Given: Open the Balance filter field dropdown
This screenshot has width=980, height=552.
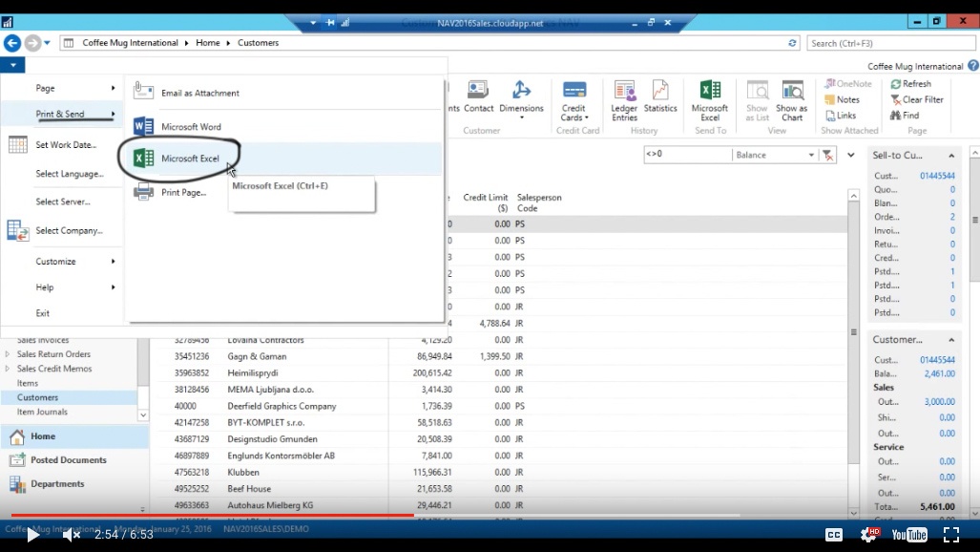Looking at the screenshot, I should pyautogui.click(x=811, y=155).
